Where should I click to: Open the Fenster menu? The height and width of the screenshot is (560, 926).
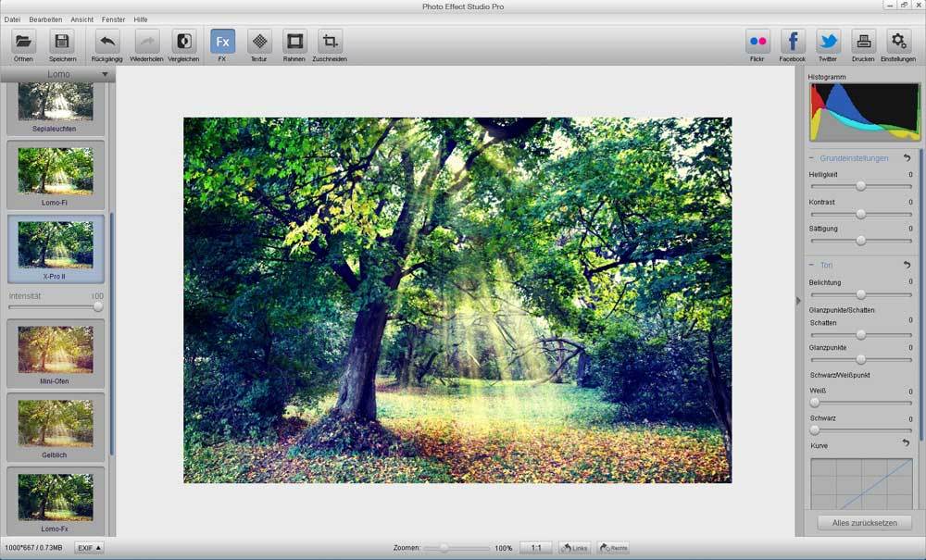[113, 19]
